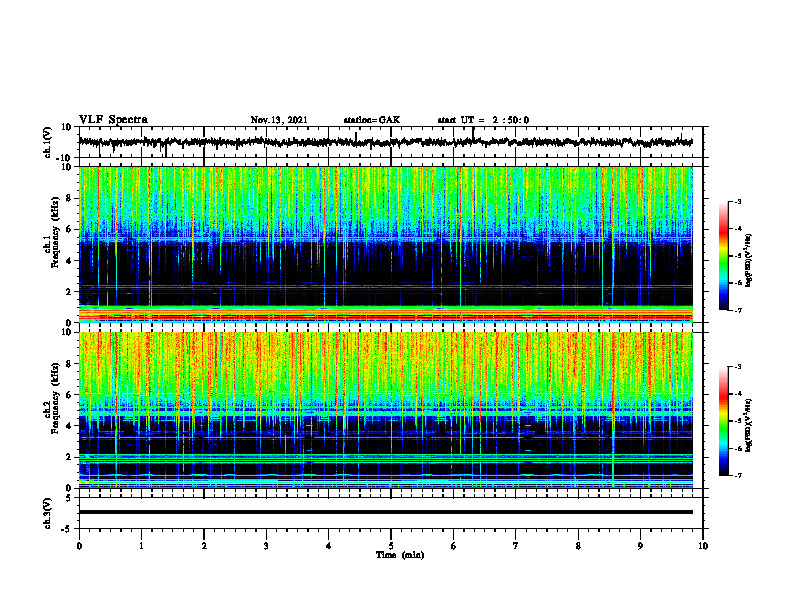This screenshot has height=612, width=792.
Task: Click the "start UT = 2:50:0" header text
Action: pyautogui.click(x=483, y=120)
